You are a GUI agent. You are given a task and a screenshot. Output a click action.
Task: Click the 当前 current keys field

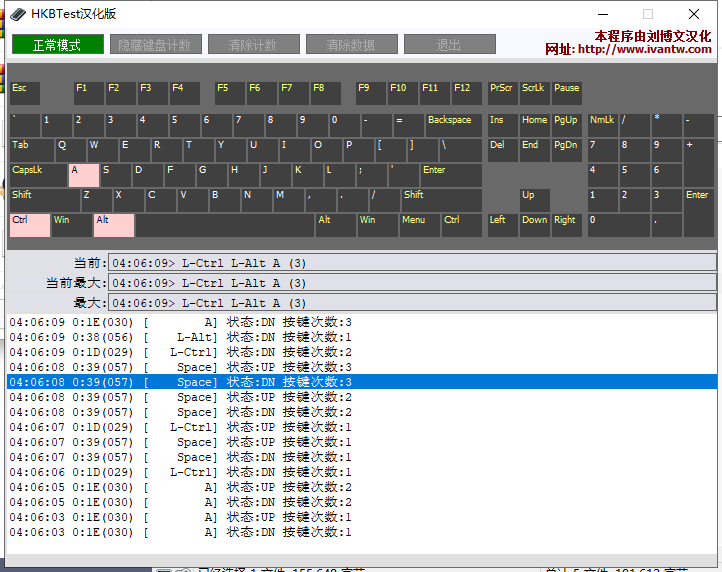click(x=412, y=263)
